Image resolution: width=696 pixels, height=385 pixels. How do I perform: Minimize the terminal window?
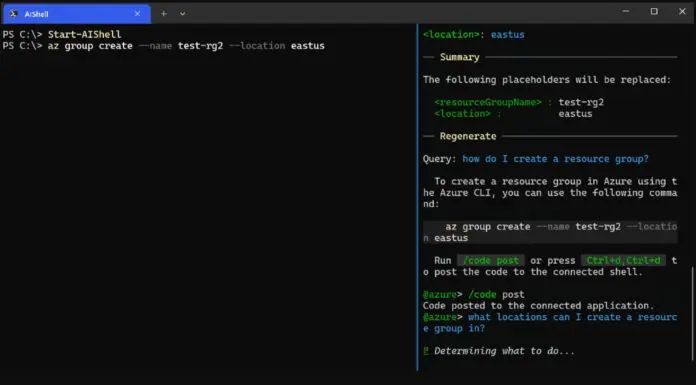626,12
